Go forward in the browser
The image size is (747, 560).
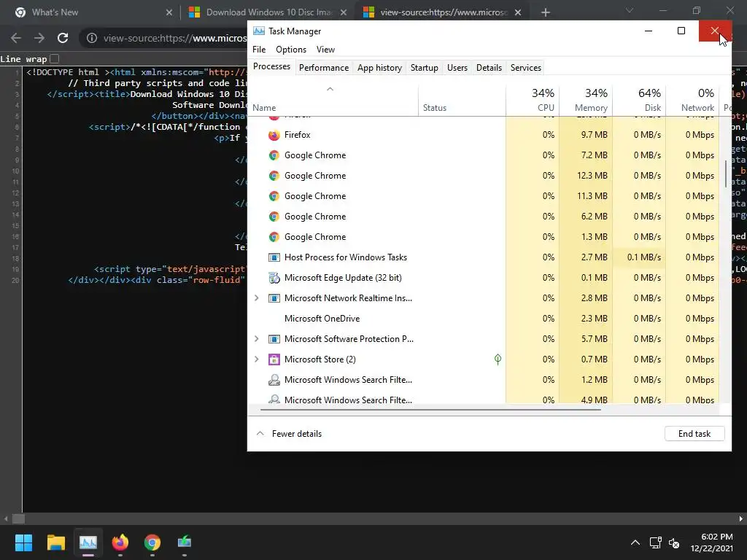pos(39,38)
